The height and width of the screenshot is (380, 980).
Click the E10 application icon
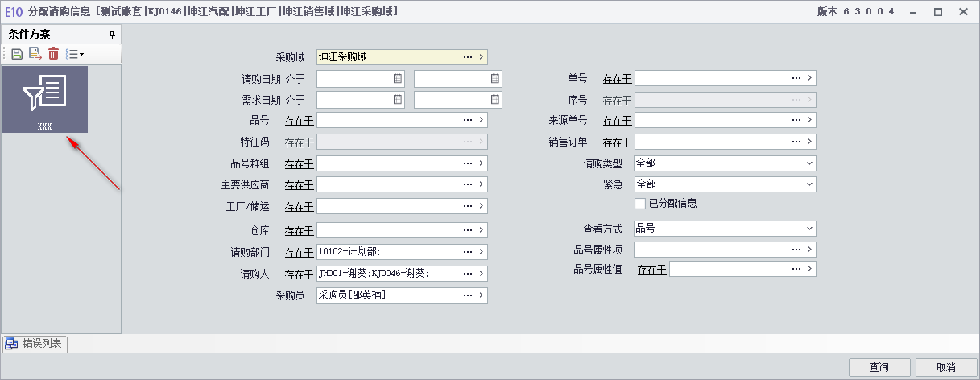click(x=14, y=12)
